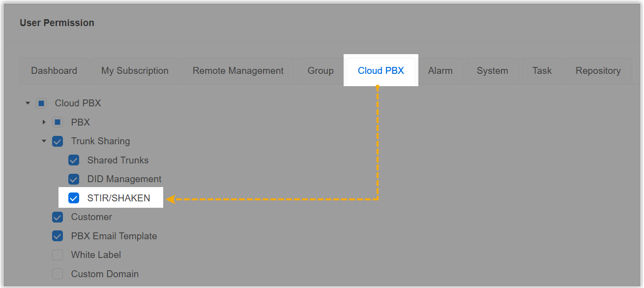Uncheck the Shared Trunks permission

[x=74, y=160]
